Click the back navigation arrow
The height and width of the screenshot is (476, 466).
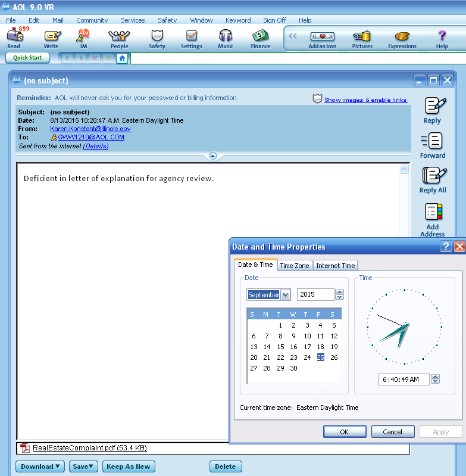(67, 58)
